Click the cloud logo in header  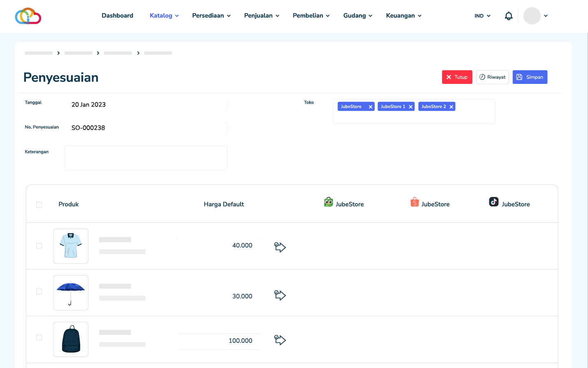28,16
